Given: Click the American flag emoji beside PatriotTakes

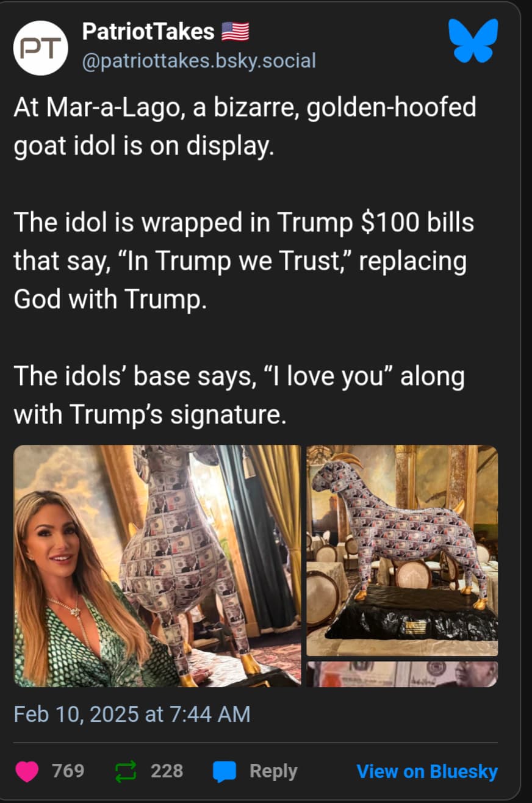Looking at the screenshot, I should [x=235, y=32].
